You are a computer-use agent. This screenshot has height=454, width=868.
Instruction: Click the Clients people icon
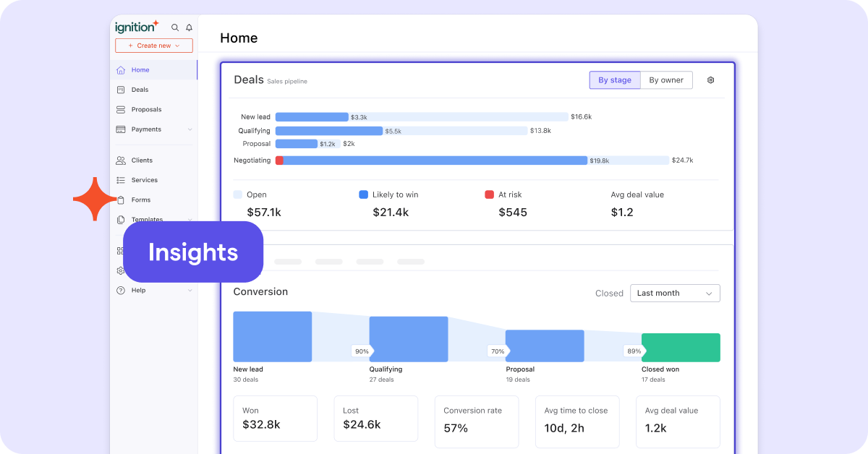pyautogui.click(x=121, y=160)
